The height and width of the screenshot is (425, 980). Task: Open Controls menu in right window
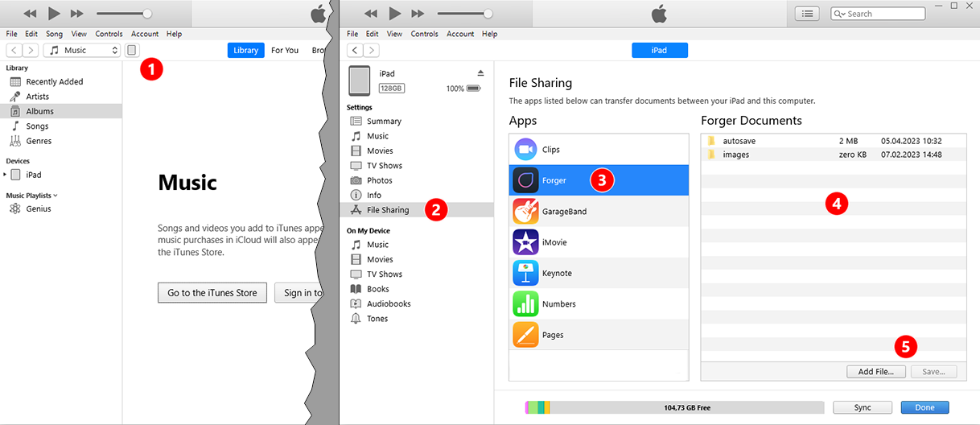point(424,34)
